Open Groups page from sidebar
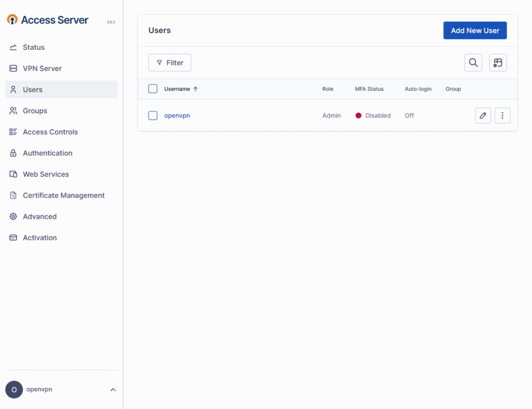 pos(35,111)
